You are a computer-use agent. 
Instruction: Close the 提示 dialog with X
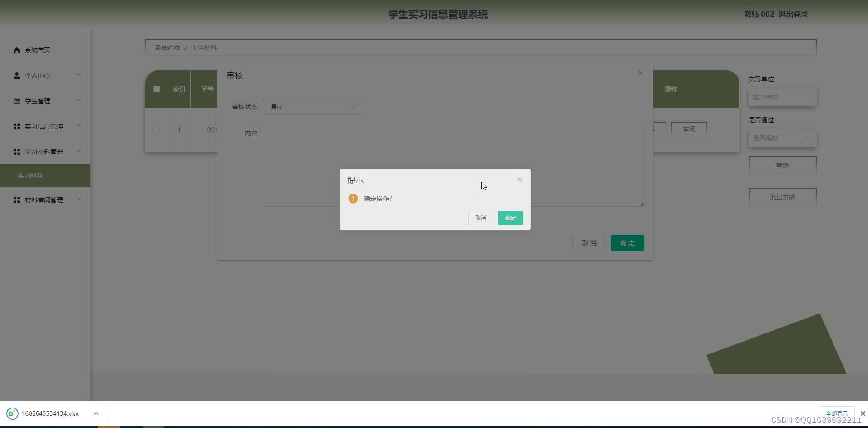[x=520, y=179]
